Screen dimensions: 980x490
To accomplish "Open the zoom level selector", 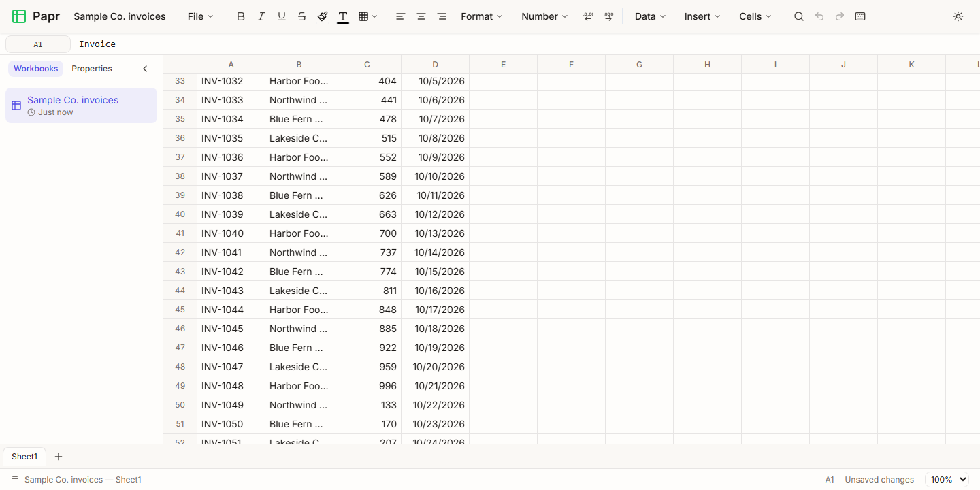I will (947, 480).
